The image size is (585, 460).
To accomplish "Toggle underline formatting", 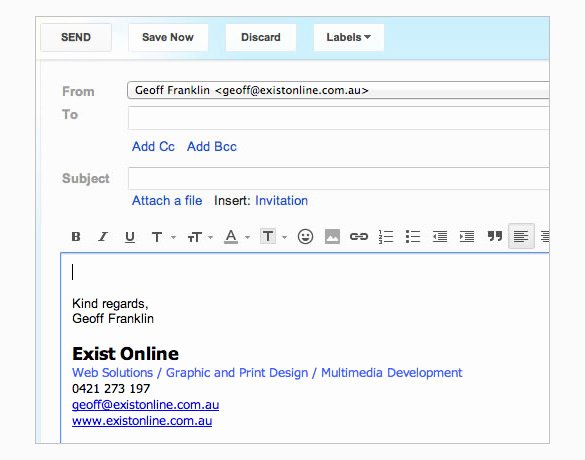I will [130, 237].
